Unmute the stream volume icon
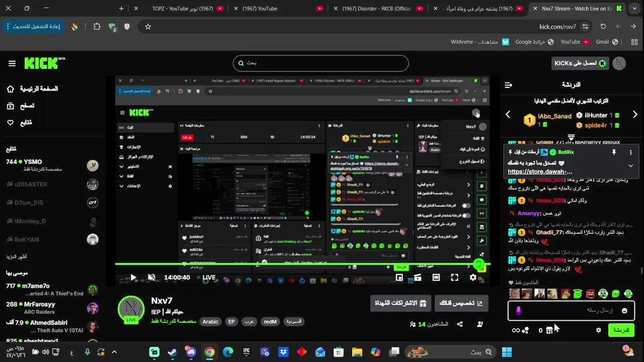644x362 pixels. (x=151, y=278)
